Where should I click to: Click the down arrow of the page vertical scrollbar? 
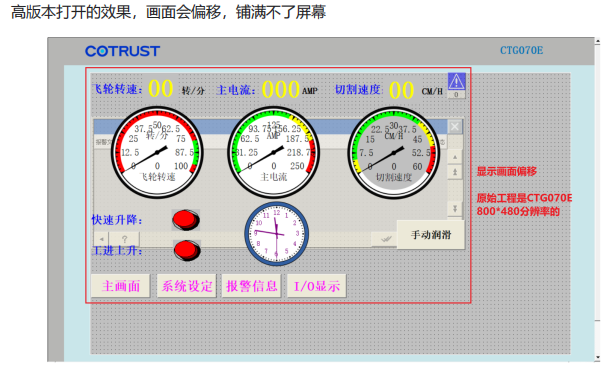point(597,358)
